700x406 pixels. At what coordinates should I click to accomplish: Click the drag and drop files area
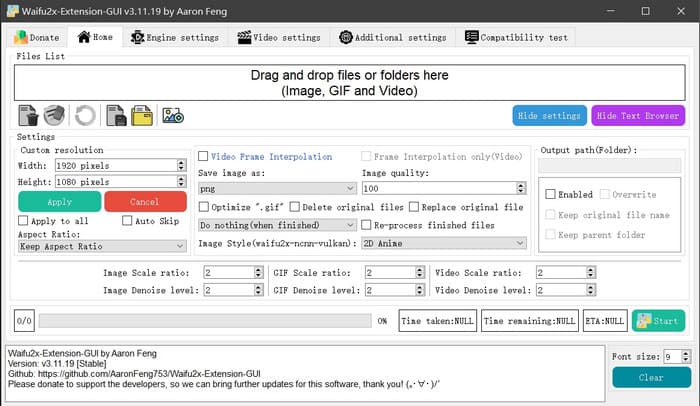tap(350, 83)
